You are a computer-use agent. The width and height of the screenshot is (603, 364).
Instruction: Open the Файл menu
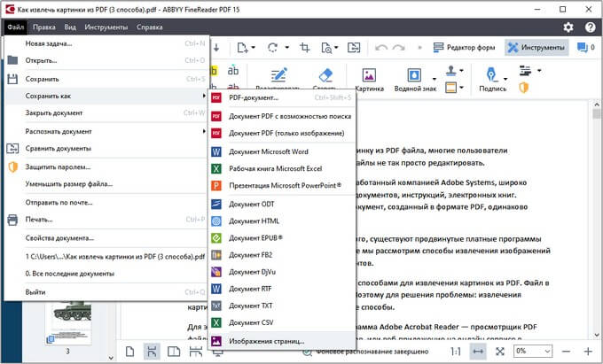pyautogui.click(x=15, y=27)
